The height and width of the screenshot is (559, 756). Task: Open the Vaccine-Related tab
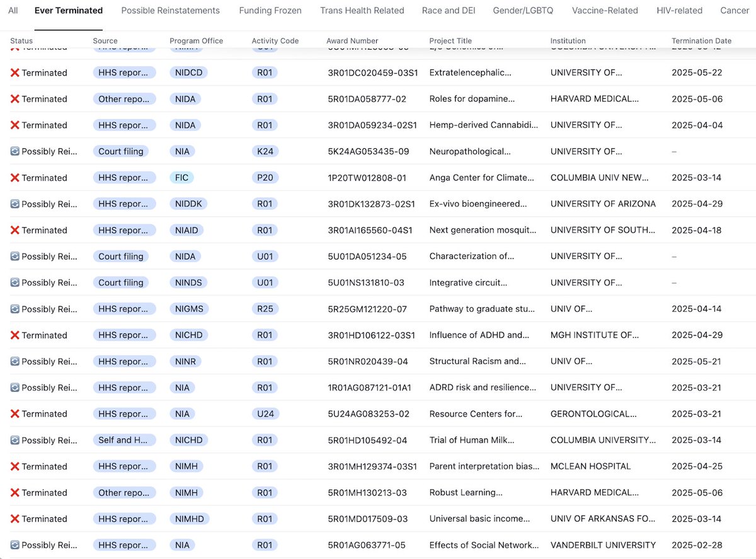tap(605, 11)
